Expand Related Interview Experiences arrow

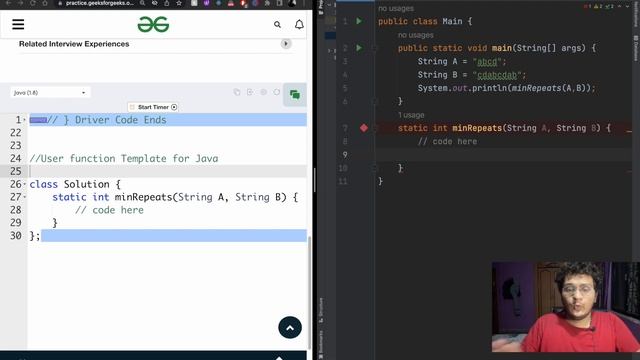(286, 44)
